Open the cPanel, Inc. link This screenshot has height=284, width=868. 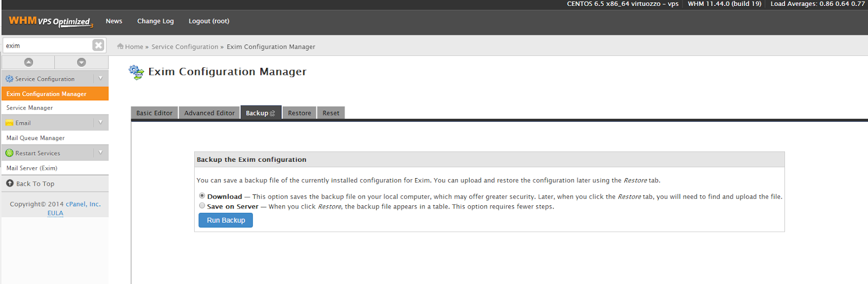(83, 204)
